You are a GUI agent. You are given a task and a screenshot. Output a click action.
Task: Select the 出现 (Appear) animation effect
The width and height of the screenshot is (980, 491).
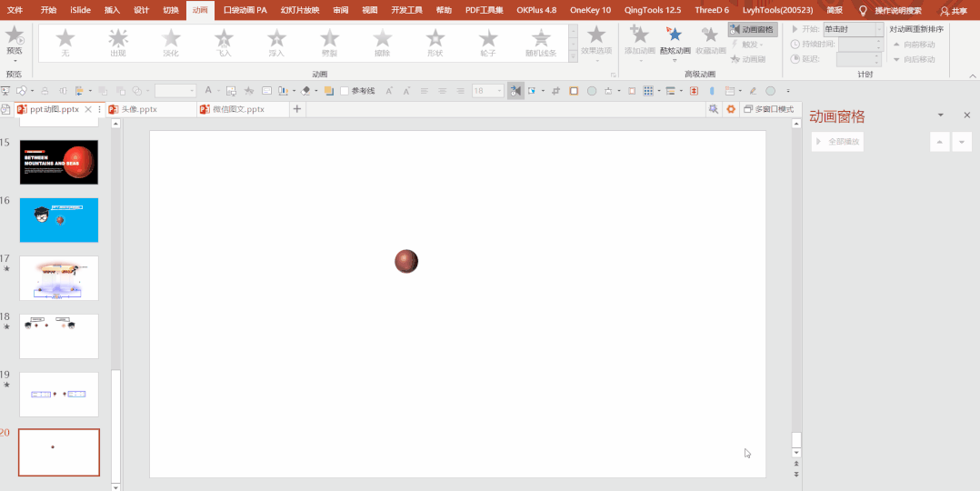pyautogui.click(x=118, y=43)
